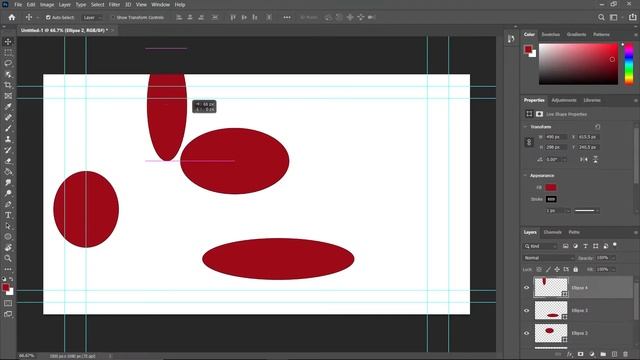Create a new group with folder icon
Viewport: 640px width, 360px height.
[603, 354]
